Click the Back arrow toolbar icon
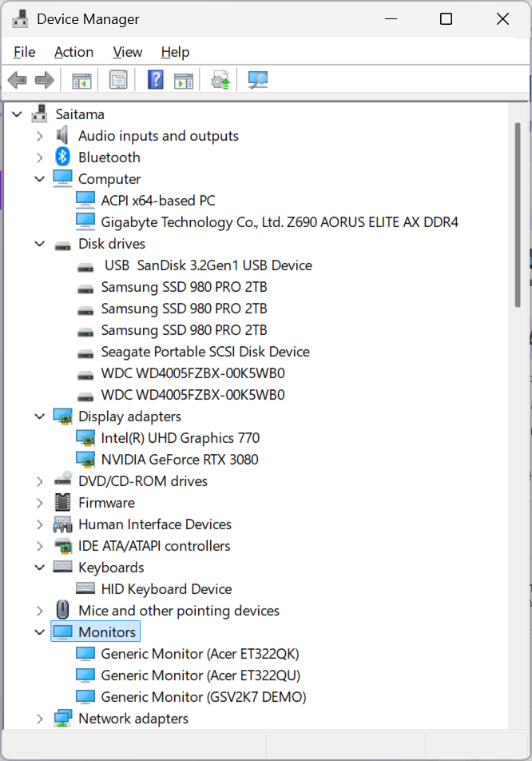This screenshot has width=532, height=761. [x=17, y=80]
